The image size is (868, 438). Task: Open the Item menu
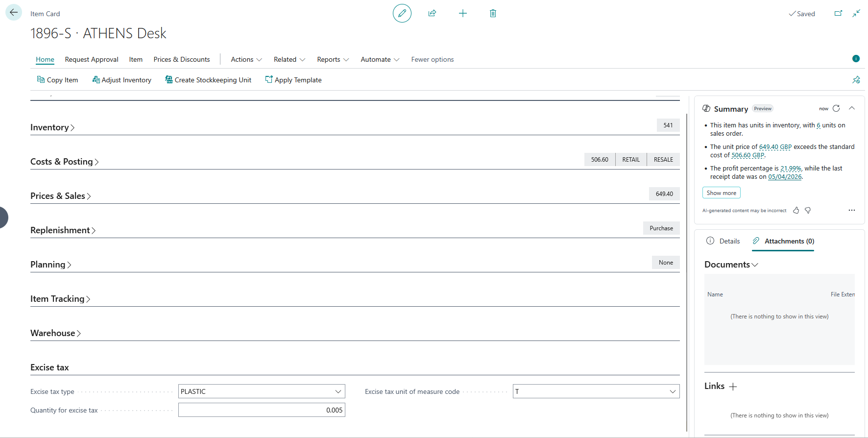136,59
